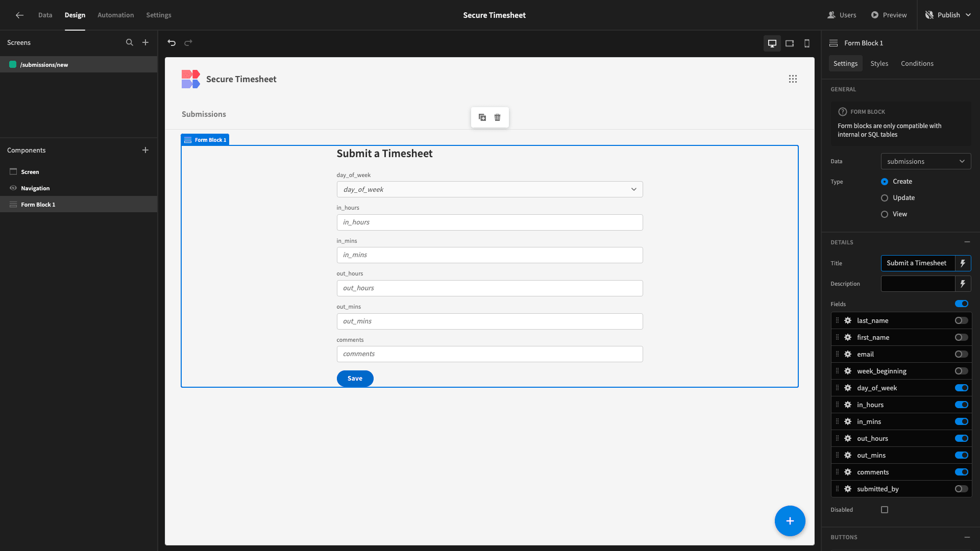
Task: Click the redo arrow icon
Action: (x=188, y=43)
